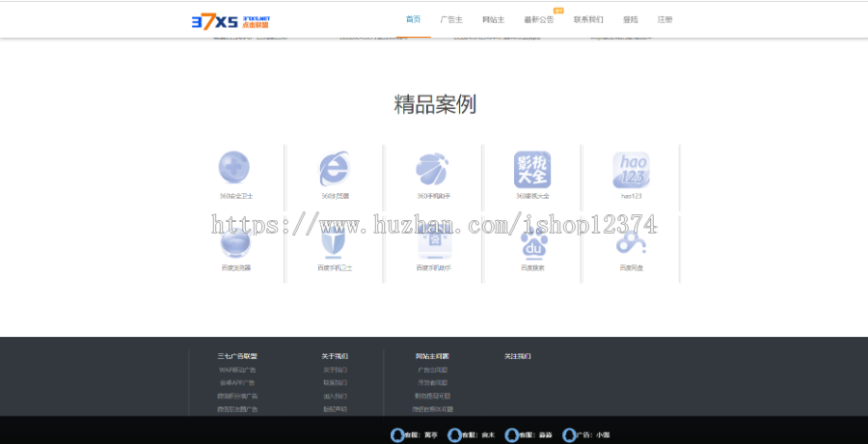Open the 财务提现问题 footer link
Viewport: 868px width, 444px height.
pyautogui.click(x=432, y=397)
